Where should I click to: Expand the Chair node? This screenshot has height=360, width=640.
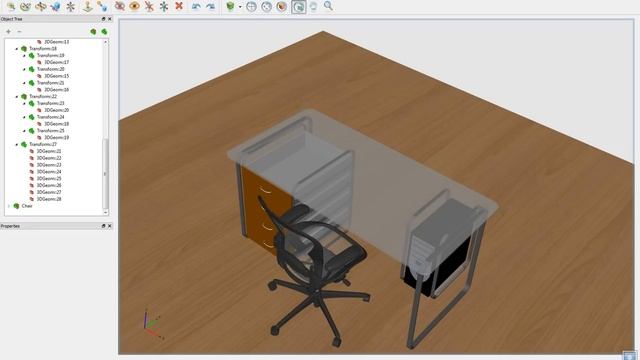pos(9,206)
